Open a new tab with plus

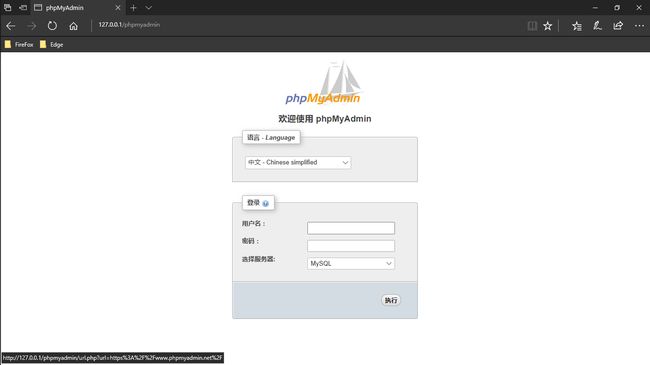coord(133,7)
